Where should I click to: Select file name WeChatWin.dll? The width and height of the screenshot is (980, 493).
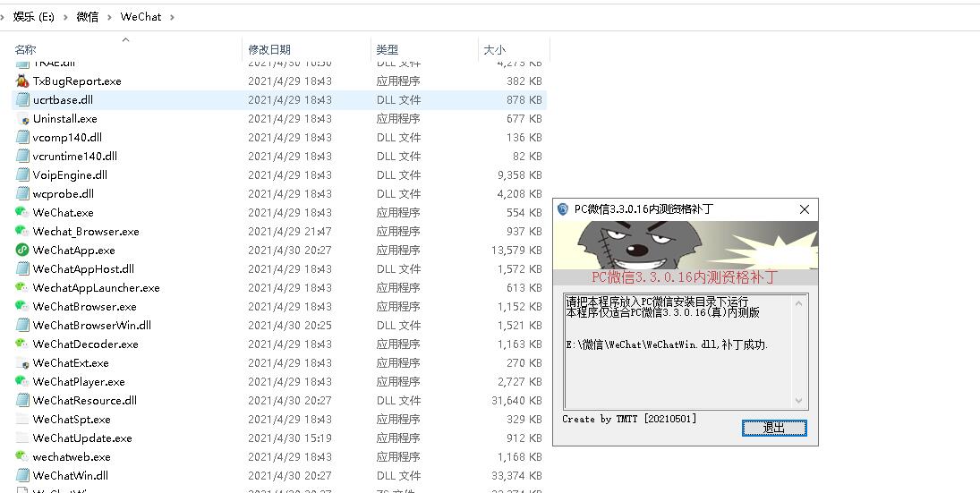(71, 475)
